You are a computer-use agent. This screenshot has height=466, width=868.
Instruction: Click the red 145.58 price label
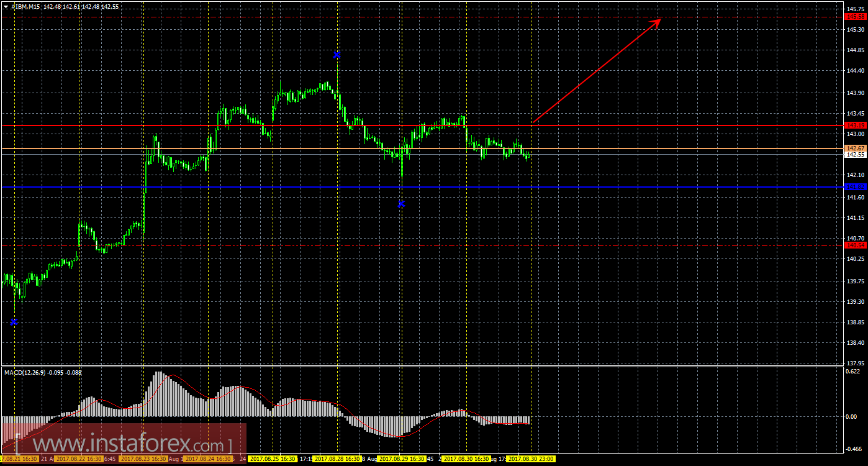click(854, 17)
